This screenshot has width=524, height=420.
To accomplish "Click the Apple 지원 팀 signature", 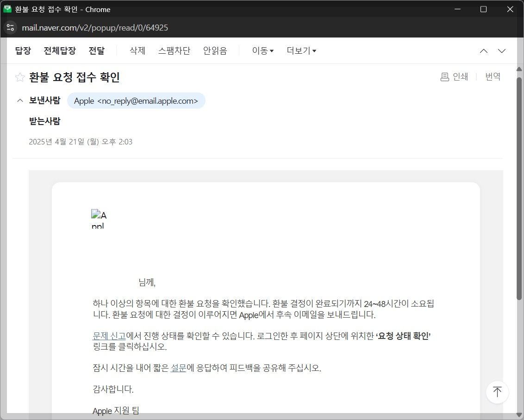I will coord(116,411).
